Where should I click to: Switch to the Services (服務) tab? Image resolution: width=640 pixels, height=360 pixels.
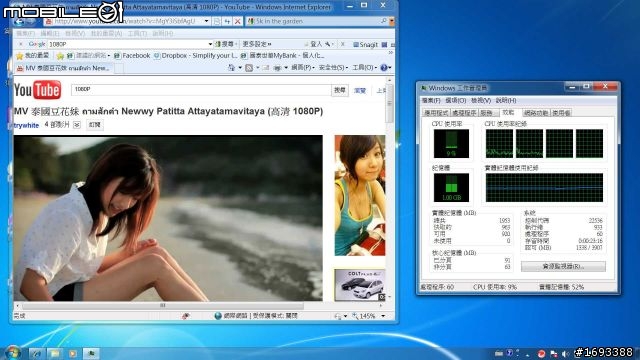[x=488, y=113]
